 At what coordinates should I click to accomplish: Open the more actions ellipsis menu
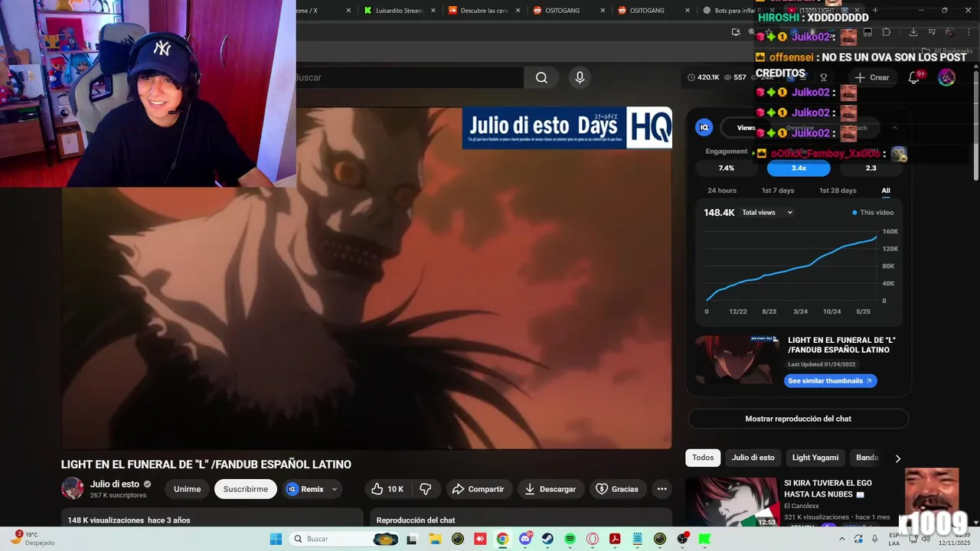click(x=662, y=489)
